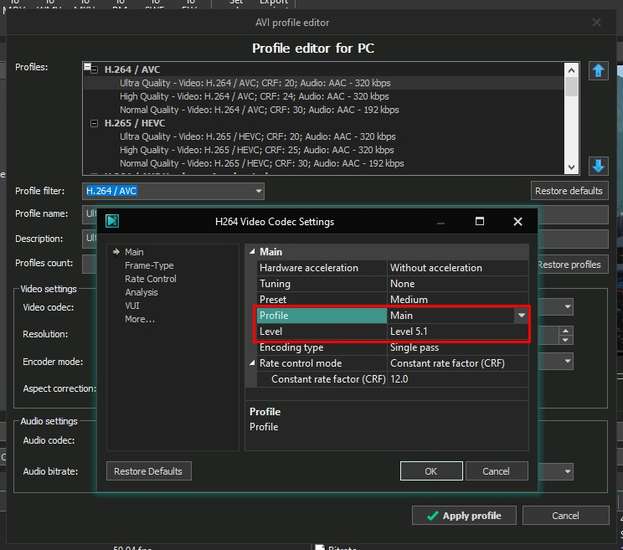Select the Hardware acceleration property label
623x550 pixels.
(x=321, y=268)
